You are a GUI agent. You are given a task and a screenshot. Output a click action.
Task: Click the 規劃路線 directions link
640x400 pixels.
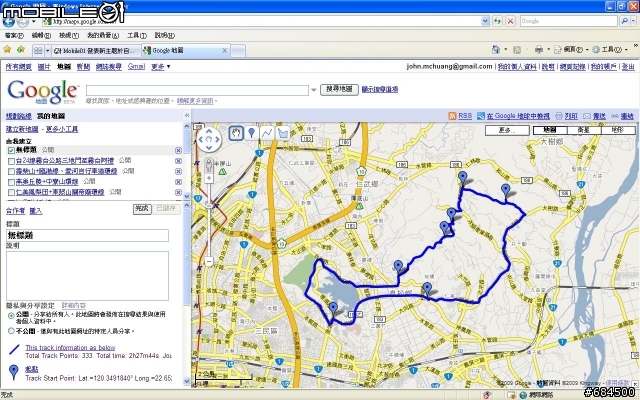(19, 116)
